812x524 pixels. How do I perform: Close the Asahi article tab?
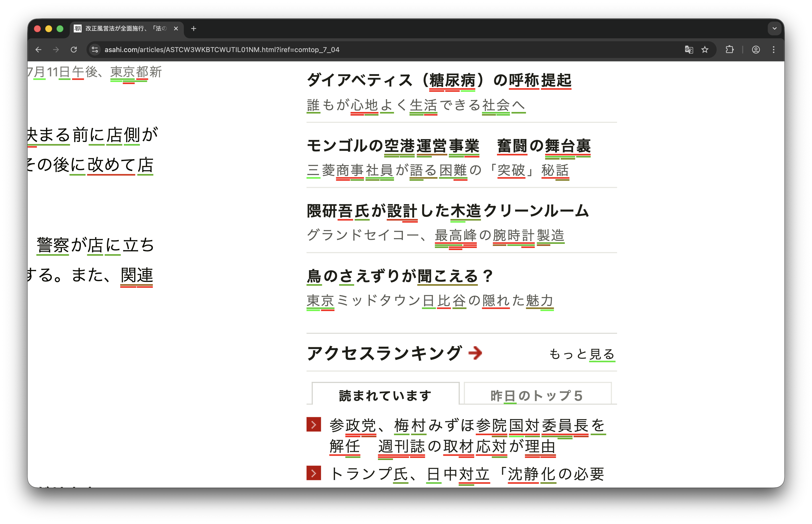176,28
